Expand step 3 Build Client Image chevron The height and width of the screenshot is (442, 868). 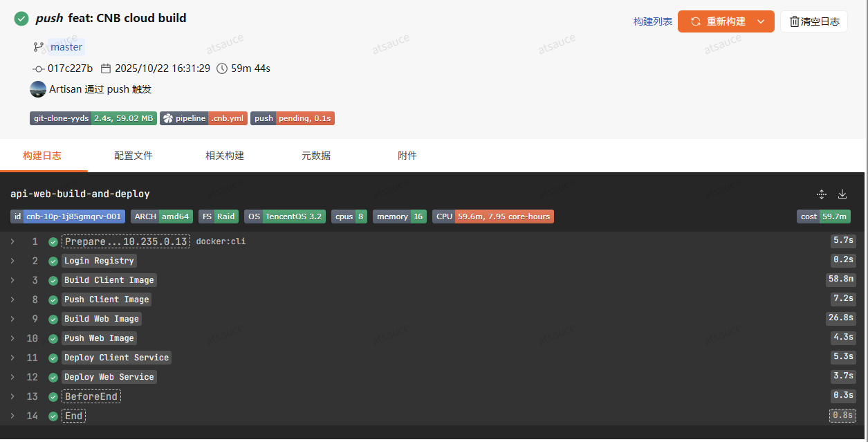(12, 280)
